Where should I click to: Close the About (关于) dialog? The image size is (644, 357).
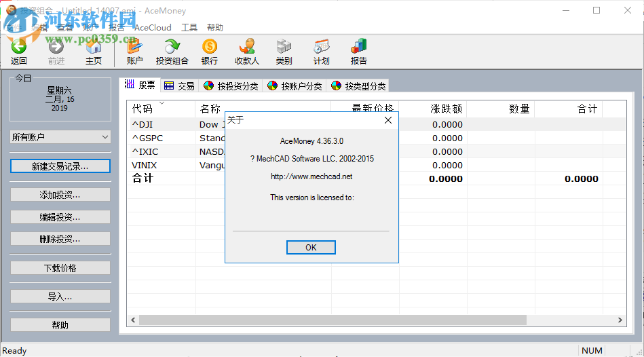tap(388, 120)
